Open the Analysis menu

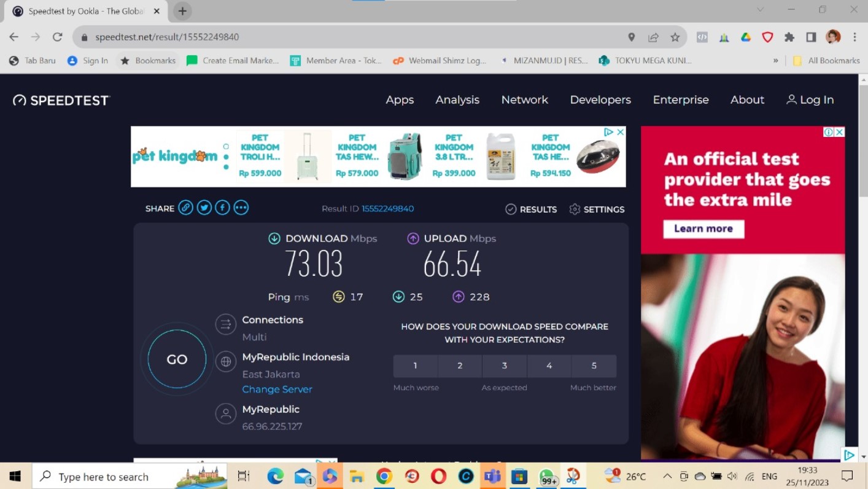(457, 100)
